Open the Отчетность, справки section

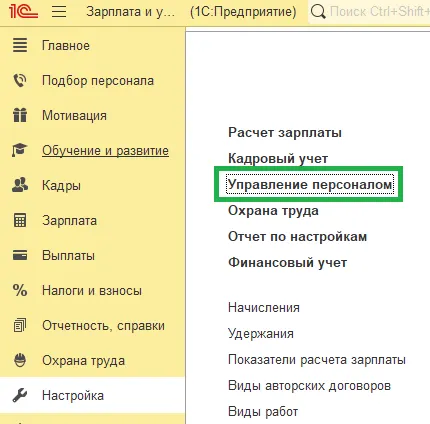103,326
